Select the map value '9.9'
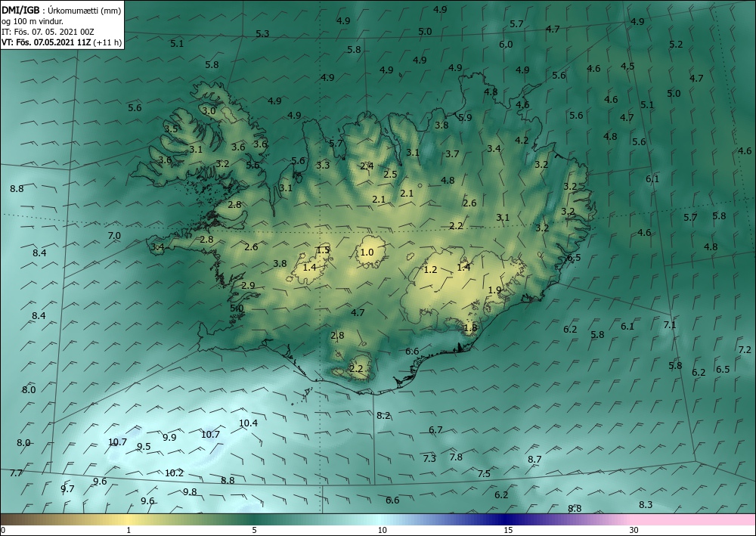 click(169, 437)
